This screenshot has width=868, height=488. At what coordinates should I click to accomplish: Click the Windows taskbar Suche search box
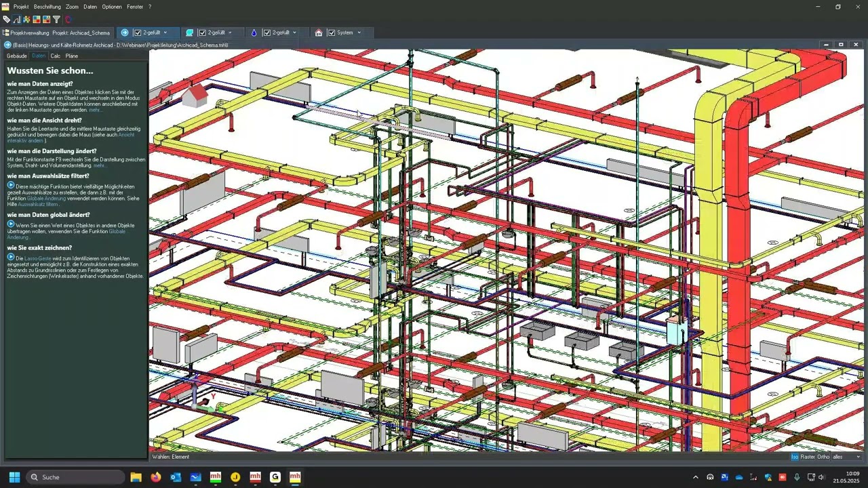tap(75, 477)
